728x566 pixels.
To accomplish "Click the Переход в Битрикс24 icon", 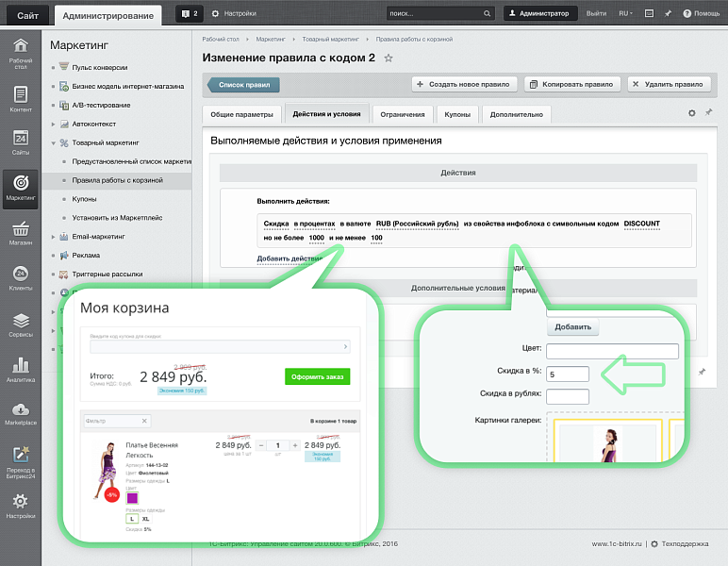I will coord(20,458).
